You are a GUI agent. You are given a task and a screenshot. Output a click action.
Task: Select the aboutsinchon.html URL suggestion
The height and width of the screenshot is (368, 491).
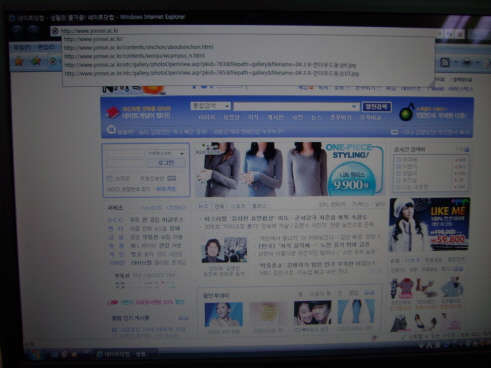point(138,47)
